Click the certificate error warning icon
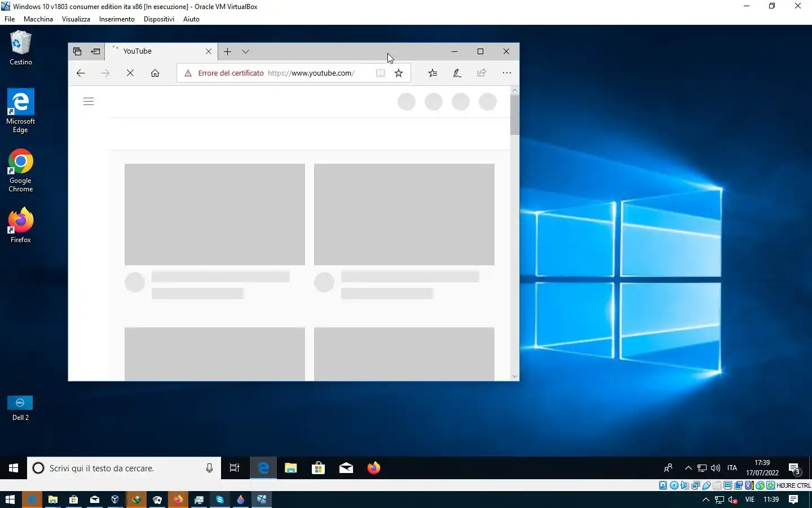Screen dimensions: 812x508 pyautogui.click(x=188, y=73)
